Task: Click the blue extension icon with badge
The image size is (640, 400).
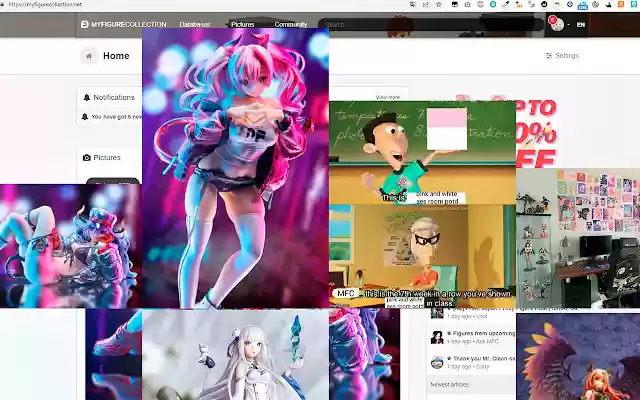Action: (582, 5)
